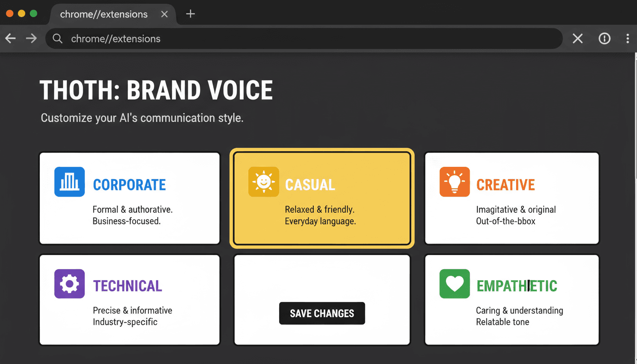Click the circled info icon in toolbar
This screenshot has height=364, width=637.
coord(604,39)
